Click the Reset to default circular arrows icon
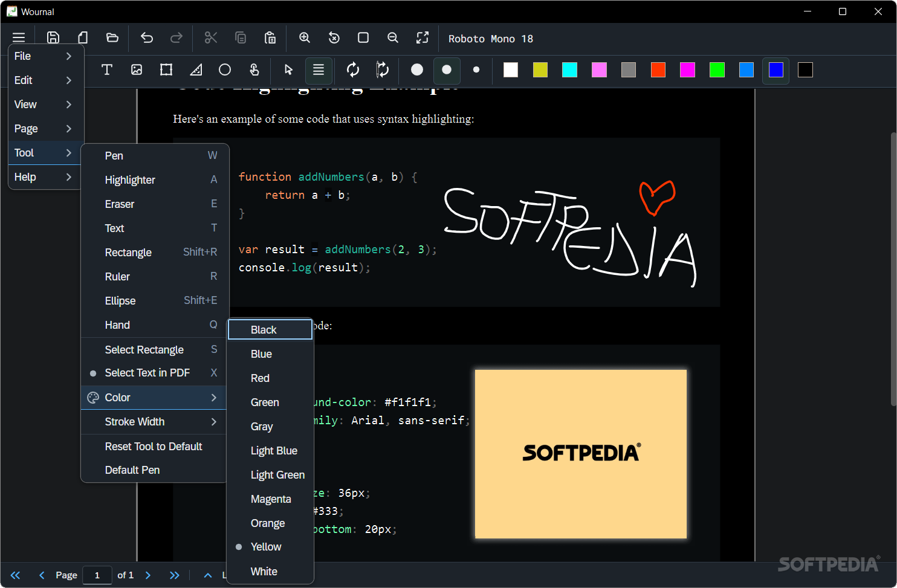 [x=353, y=70]
